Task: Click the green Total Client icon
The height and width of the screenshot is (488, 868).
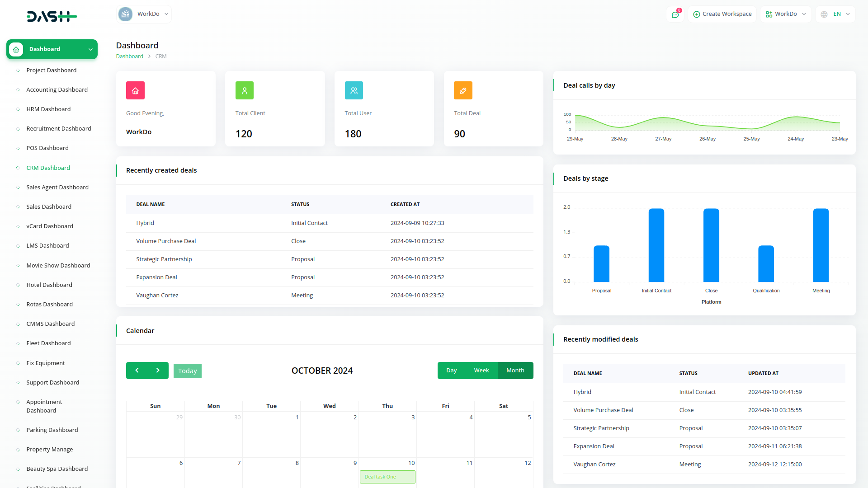Action: 245,90
